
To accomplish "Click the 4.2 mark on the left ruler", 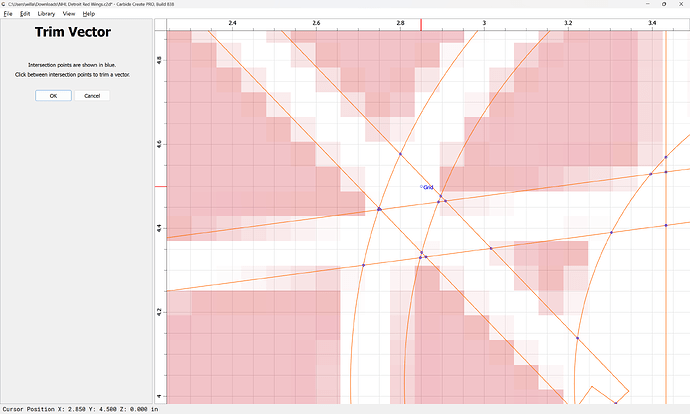I will point(158,312).
